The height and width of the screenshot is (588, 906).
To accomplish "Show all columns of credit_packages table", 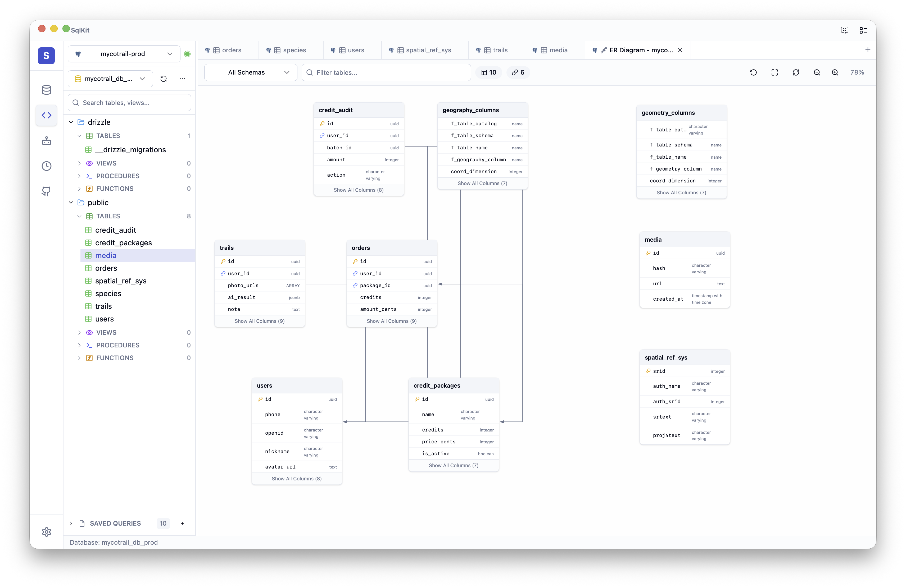I will (x=453, y=465).
